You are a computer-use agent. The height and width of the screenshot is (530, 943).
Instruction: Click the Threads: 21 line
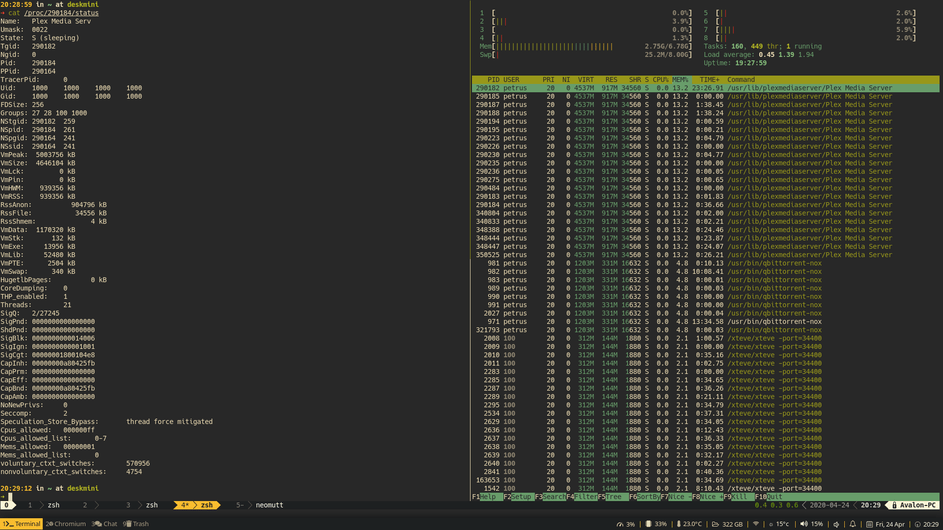35,305
